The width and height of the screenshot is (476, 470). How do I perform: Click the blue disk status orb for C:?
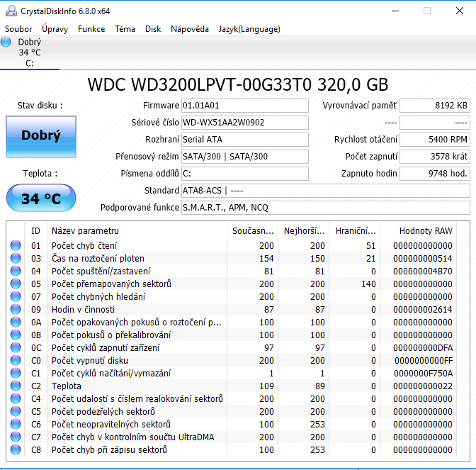pyautogui.click(x=6, y=42)
